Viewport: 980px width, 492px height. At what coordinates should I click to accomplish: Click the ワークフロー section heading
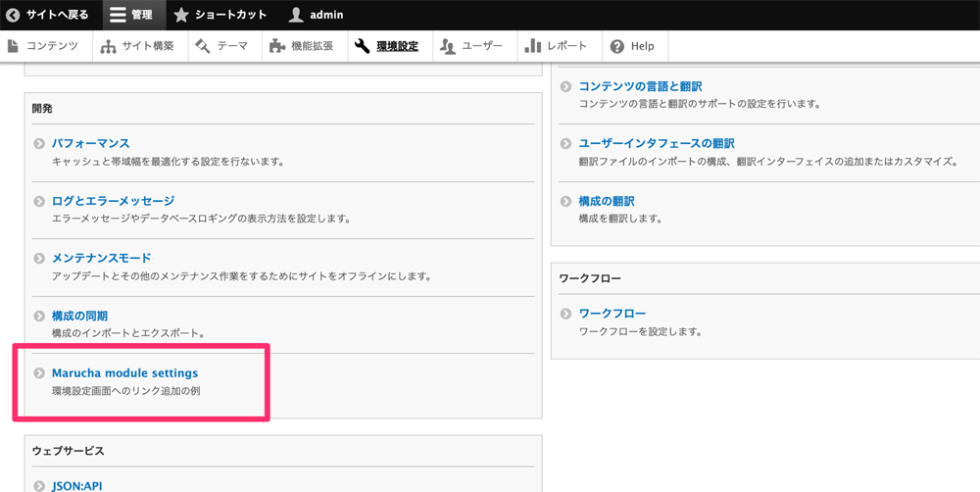click(x=590, y=278)
